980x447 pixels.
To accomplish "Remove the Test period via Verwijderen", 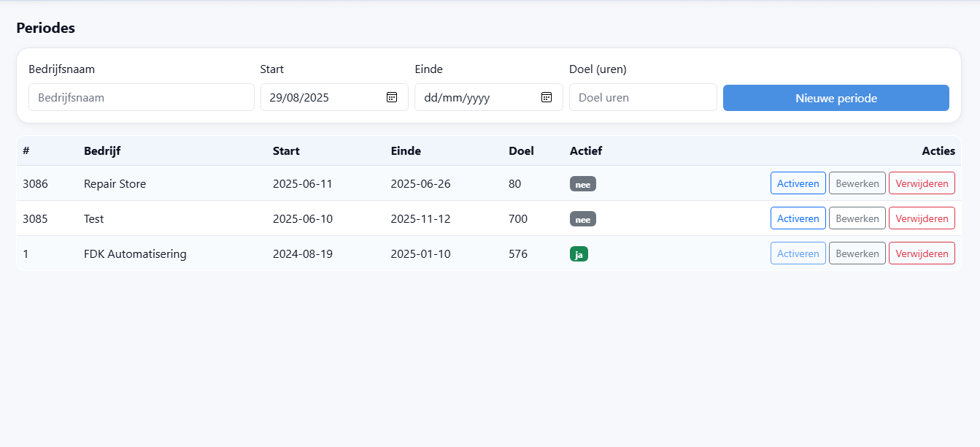I will pos(922,218).
